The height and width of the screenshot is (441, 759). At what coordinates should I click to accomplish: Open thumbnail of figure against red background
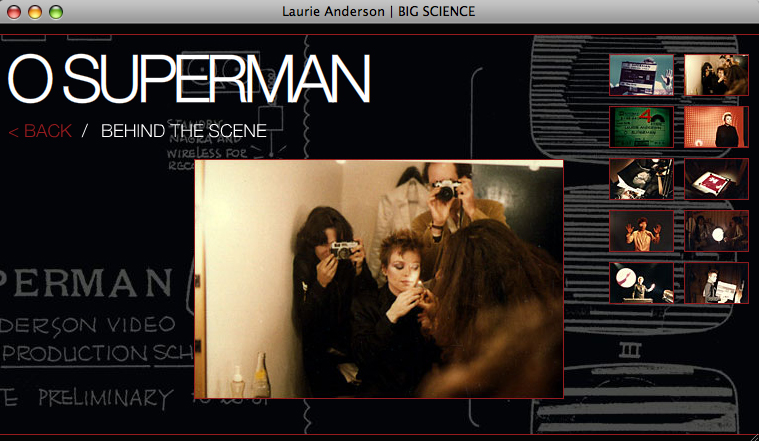[716, 127]
